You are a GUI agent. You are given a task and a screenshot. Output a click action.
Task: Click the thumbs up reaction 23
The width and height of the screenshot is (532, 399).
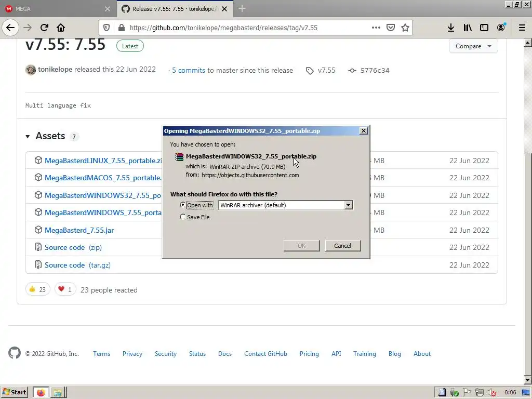point(37,289)
